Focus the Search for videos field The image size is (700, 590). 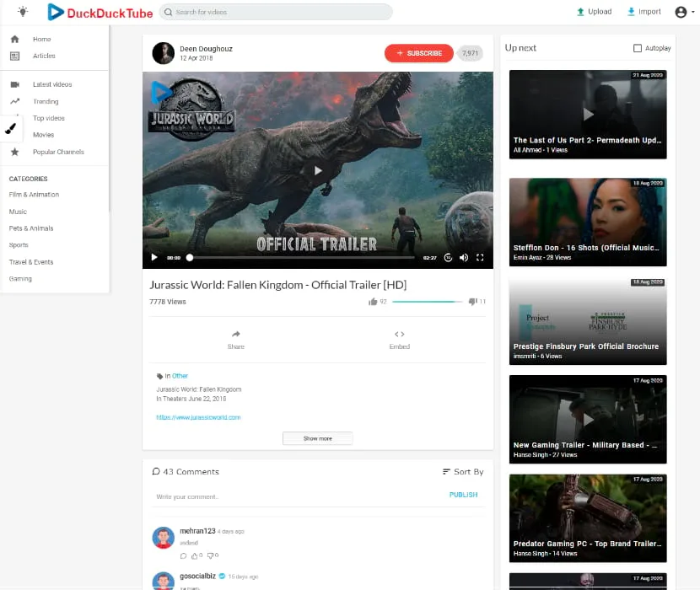tap(276, 12)
